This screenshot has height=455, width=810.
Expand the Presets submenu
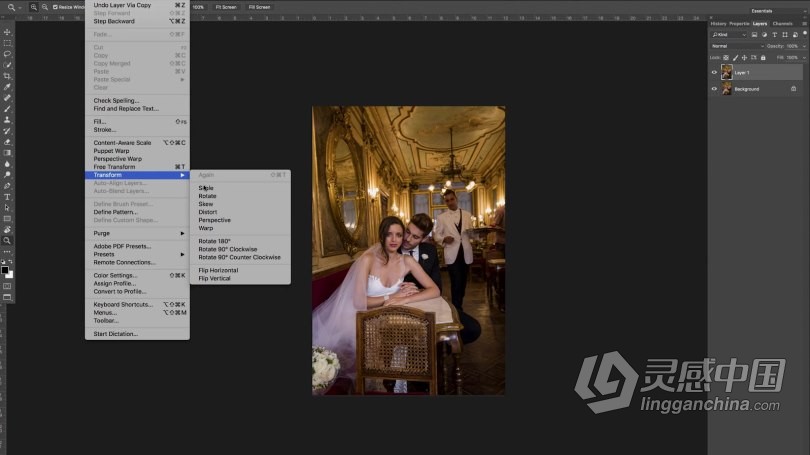point(137,255)
